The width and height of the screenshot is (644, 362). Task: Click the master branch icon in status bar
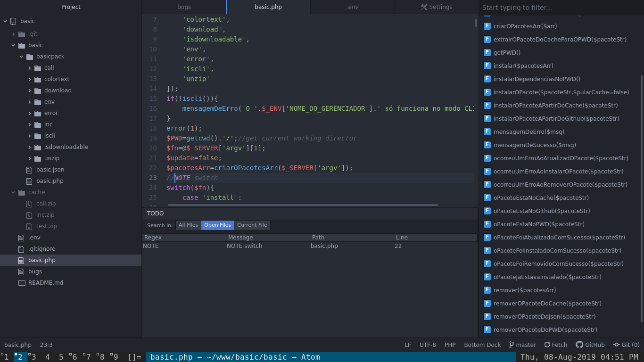click(x=512, y=345)
